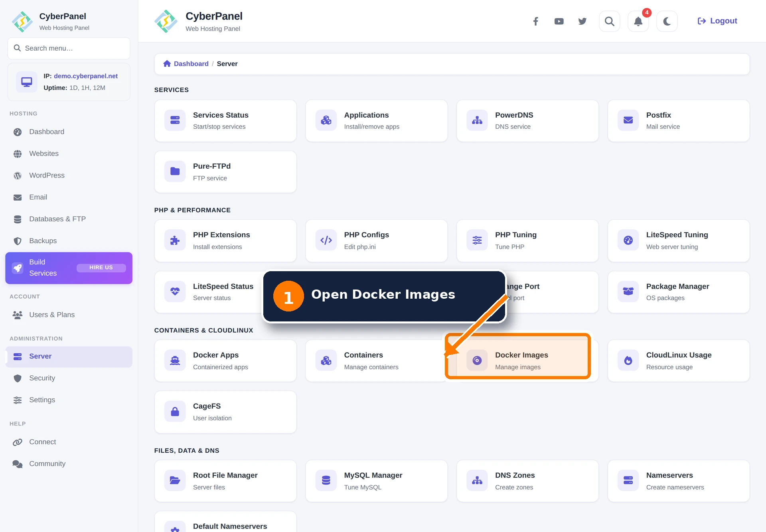The width and height of the screenshot is (766, 532).
Task: Open the PHP Extensions puzzle icon
Action: pos(175,240)
